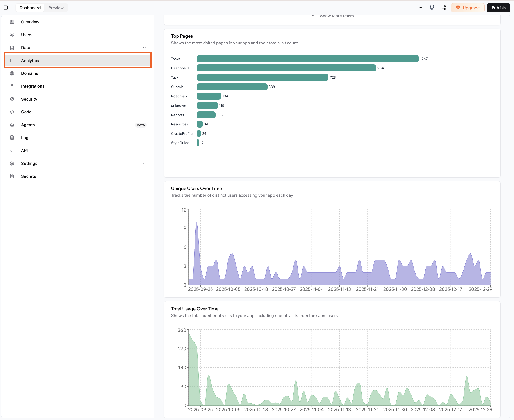Click the Unique Users Over Time chart peak

coord(196,222)
